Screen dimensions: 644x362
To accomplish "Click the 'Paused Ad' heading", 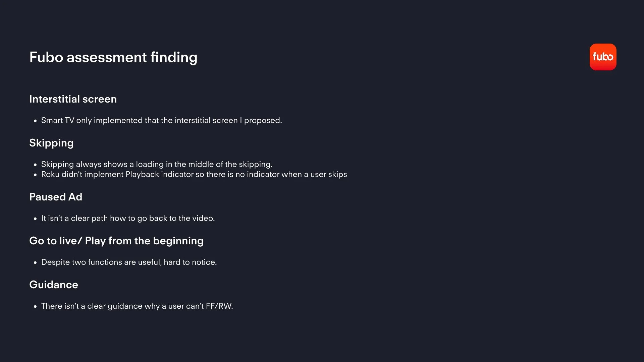I will tap(56, 197).
